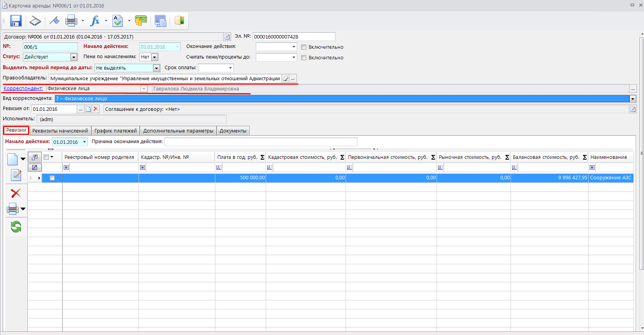Open the money and coins payments icon
Image resolution: width=644 pixels, height=335 pixels.
[141, 21]
